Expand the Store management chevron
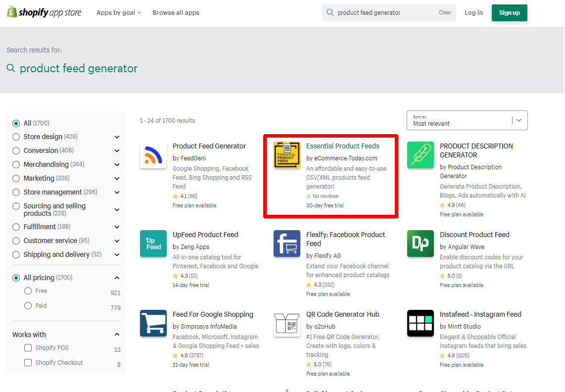Screen dimensions: 565x392 point(117,192)
